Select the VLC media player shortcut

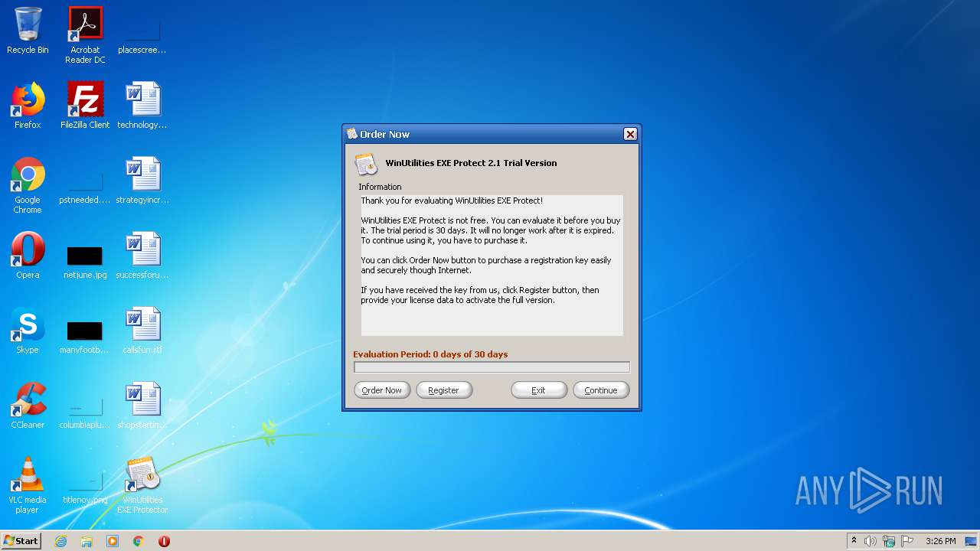click(28, 485)
